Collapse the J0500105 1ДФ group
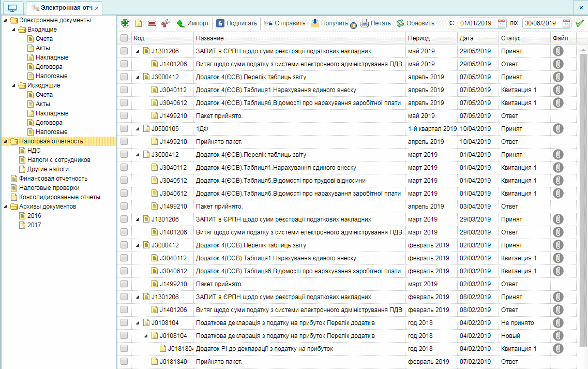 click(x=138, y=129)
